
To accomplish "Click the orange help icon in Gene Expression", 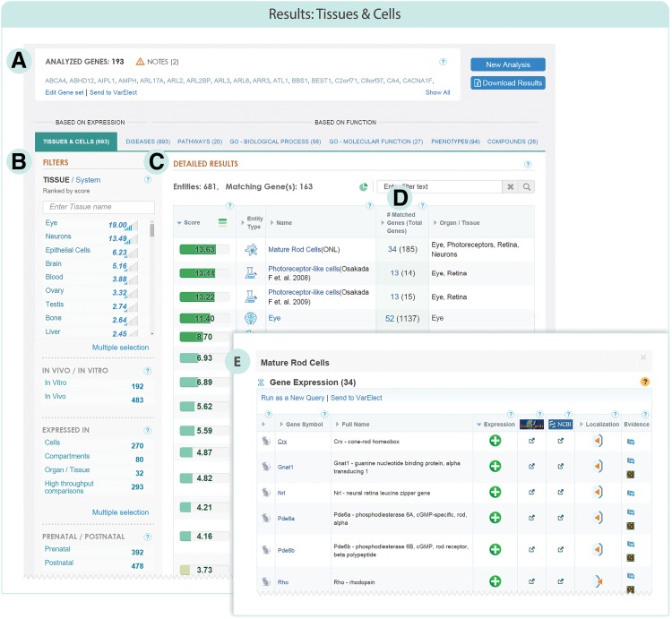I will point(644,382).
